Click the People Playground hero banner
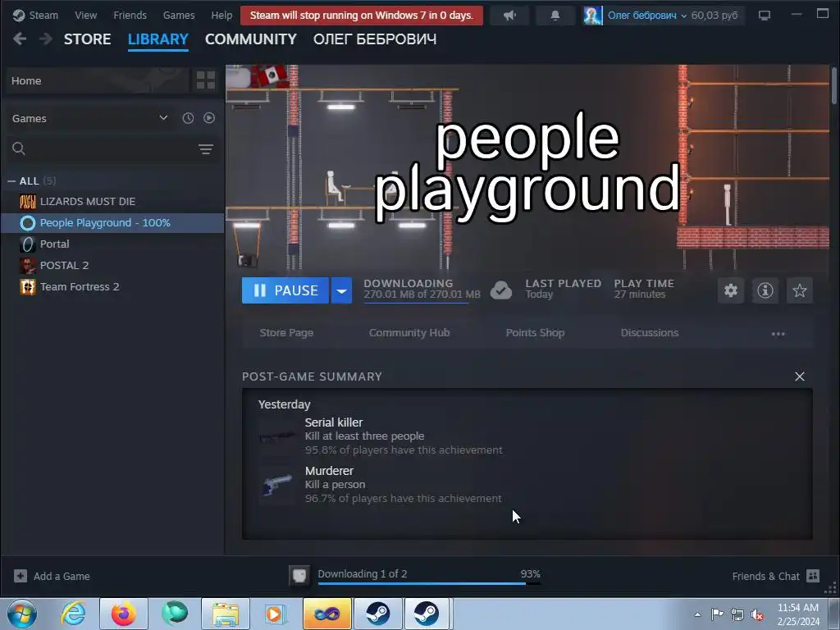The image size is (840, 630). [x=527, y=167]
